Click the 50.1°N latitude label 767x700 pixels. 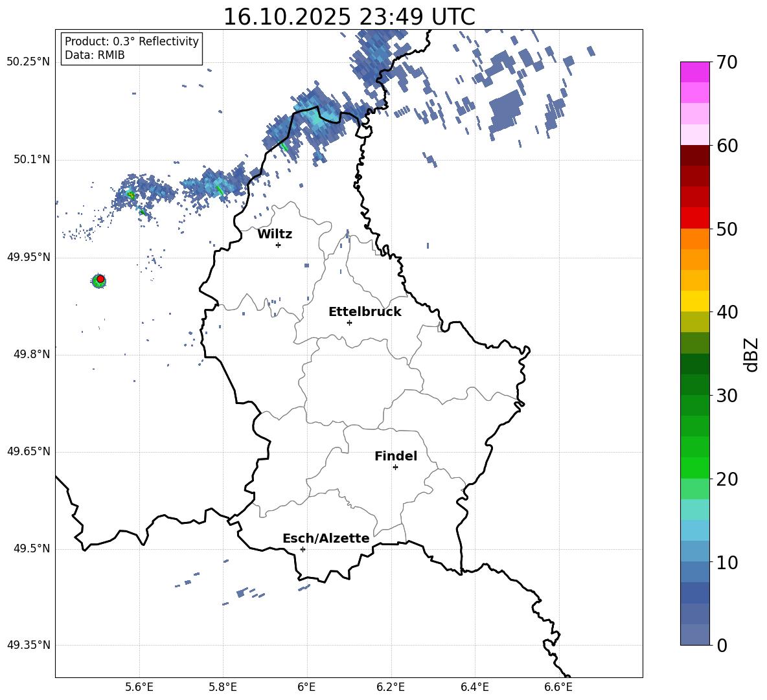[32, 159]
